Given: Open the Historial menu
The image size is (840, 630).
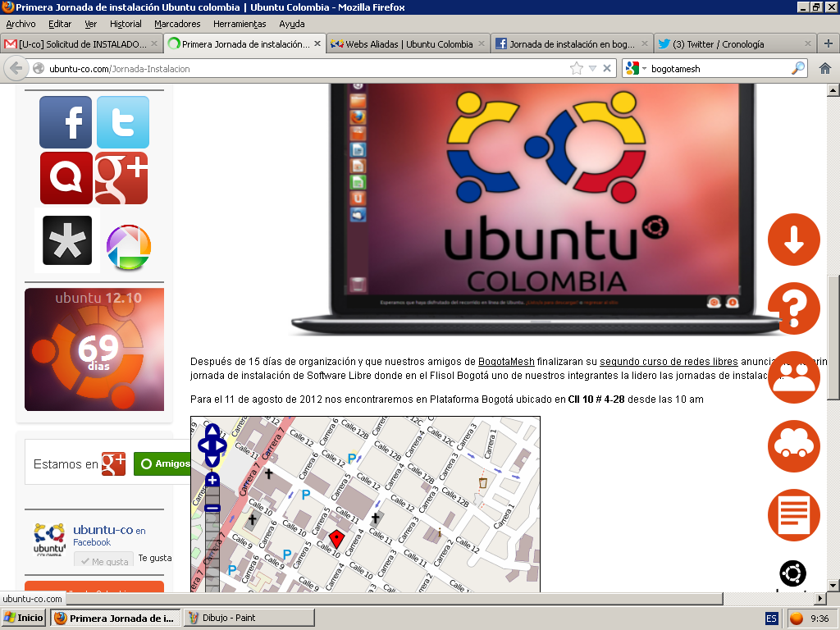Looking at the screenshot, I should coord(126,24).
